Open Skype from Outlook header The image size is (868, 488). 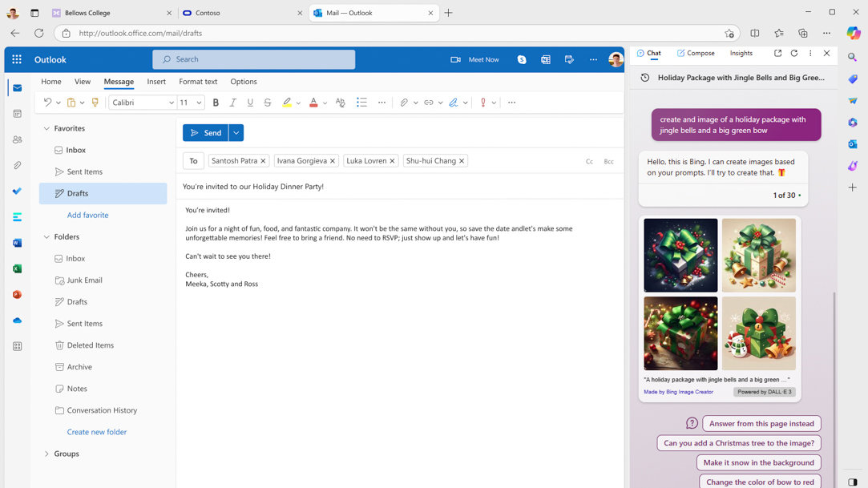522,59
